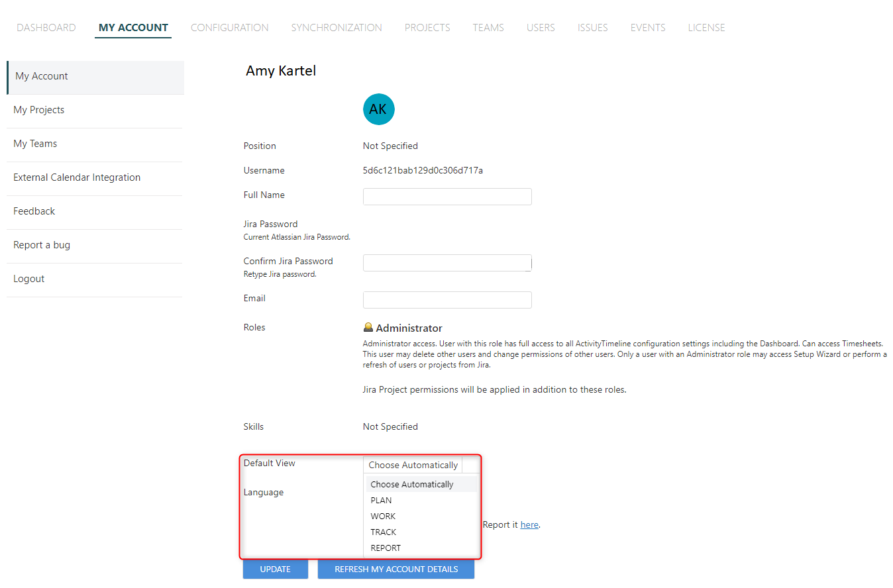Select the Choose Automatically list option
893x588 pixels.
coord(411,485)
